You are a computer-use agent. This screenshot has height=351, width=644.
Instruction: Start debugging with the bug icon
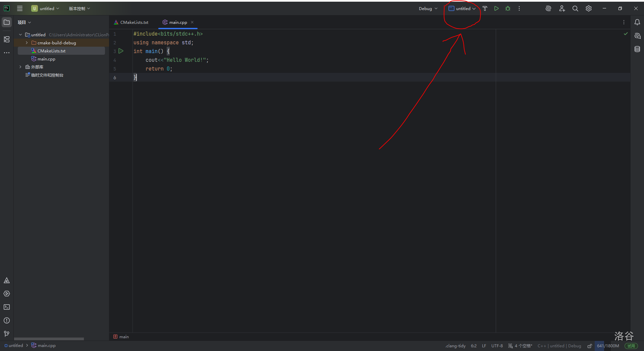pos(508,9)
